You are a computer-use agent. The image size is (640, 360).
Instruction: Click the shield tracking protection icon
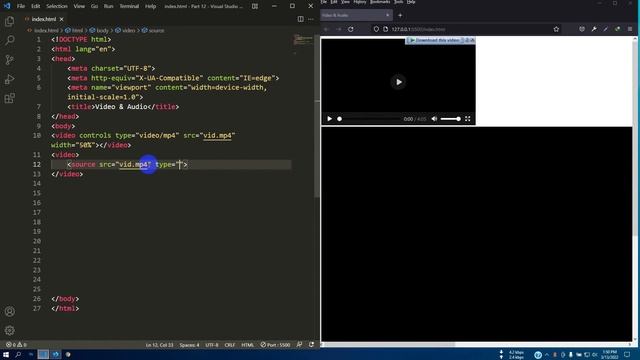pyautogui.click(x=376, y=29)
